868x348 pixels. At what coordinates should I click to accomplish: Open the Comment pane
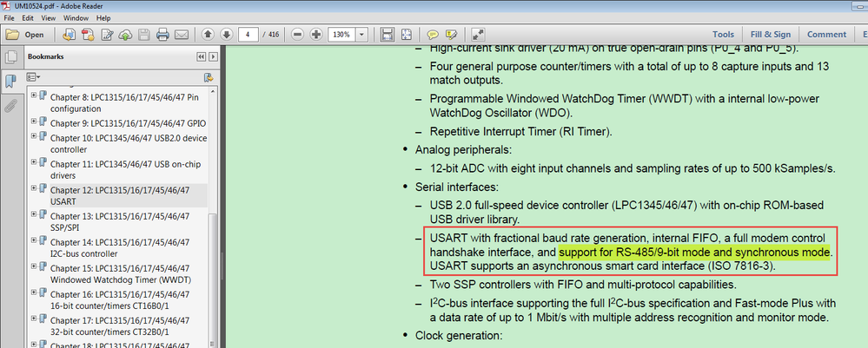pyautogui.click(x=826, y=35)
